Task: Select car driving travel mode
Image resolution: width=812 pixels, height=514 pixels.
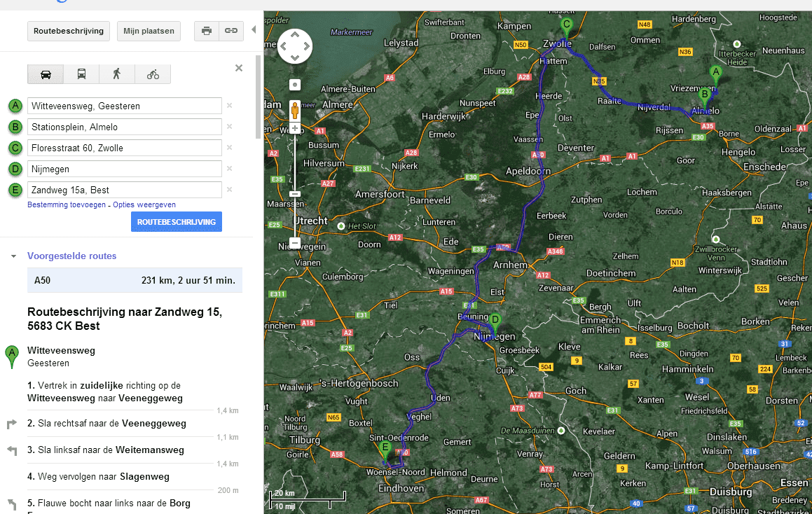Action: tap(46, 74)
